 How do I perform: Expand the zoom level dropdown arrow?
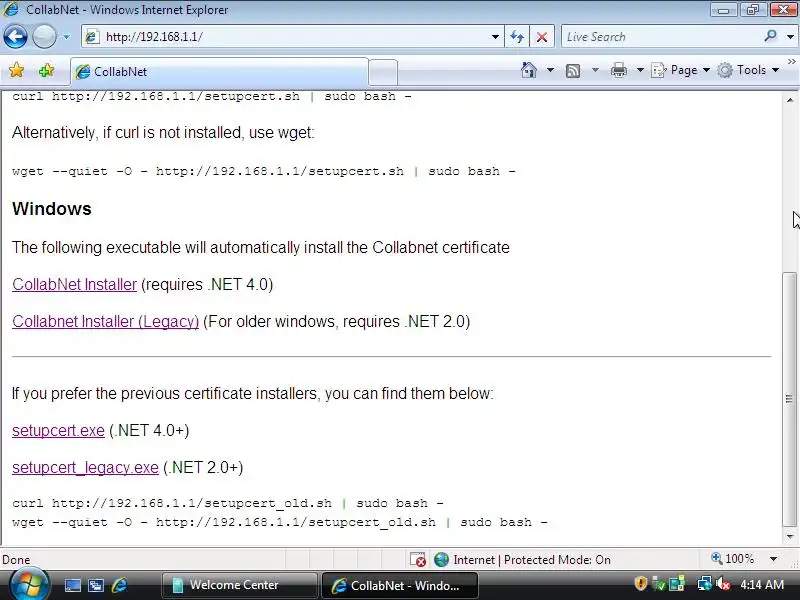(773, 559)
